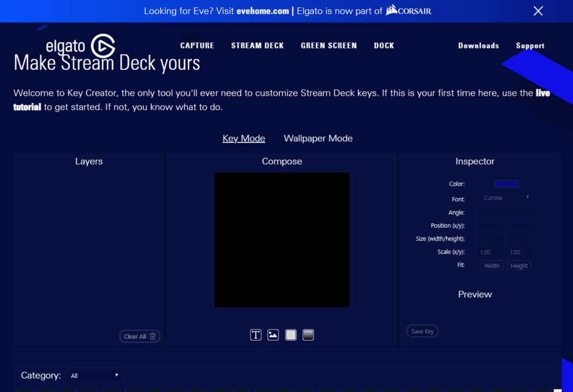The width and height of the screenshot is (573, 392).
Task: Click the black Compose canvas
Action: [x=282, y=240]
